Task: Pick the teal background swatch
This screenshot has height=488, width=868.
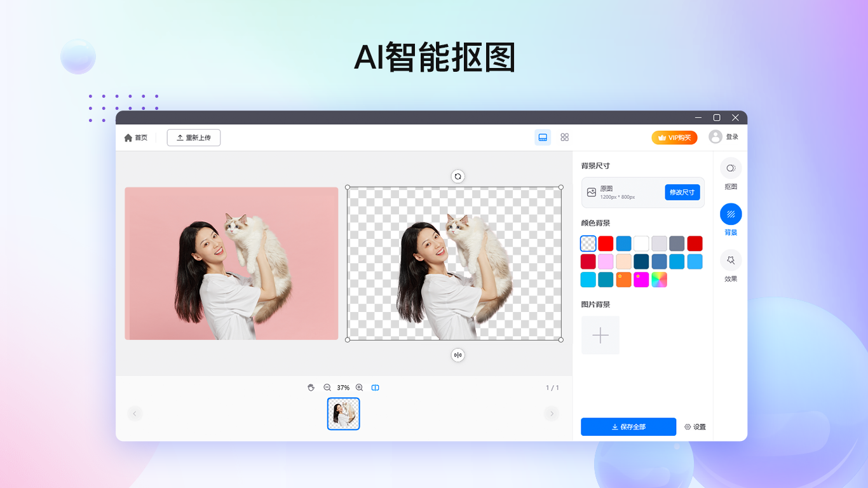Action: coord(606,280)
